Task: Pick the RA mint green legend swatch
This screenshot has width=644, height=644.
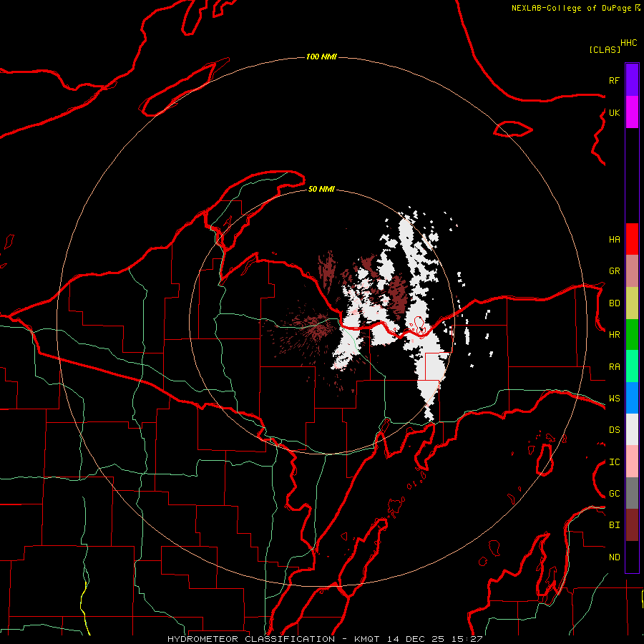Action: (x=632, y=366)
